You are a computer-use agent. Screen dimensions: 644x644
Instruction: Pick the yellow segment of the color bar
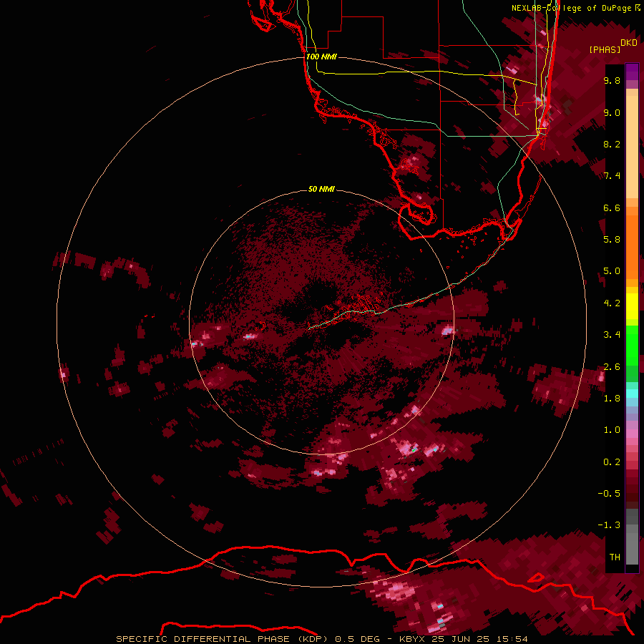pyautogui.click(x=632, y=306)
